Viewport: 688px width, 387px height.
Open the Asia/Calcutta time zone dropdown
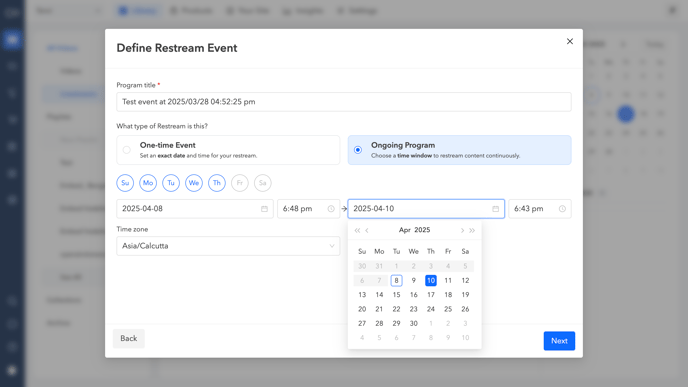pos(228,246)
